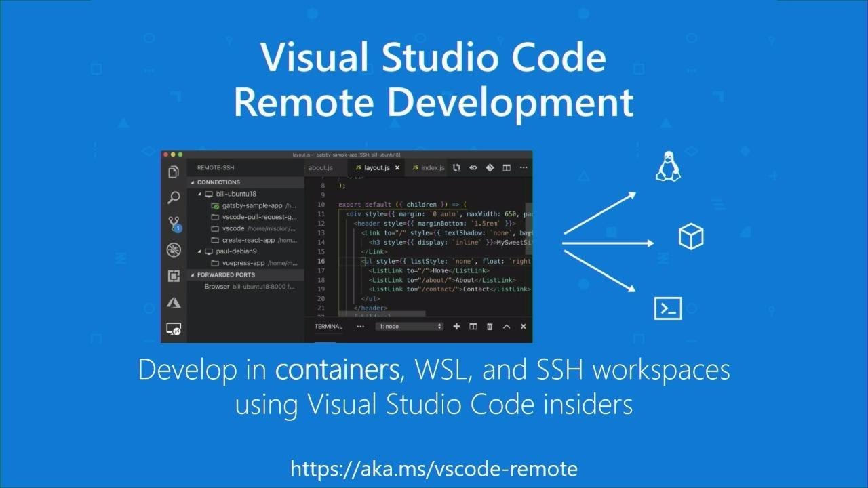The image size is (868, 488).
Task: Select the Browser forwarded port entry
Action: pos(250,287)
